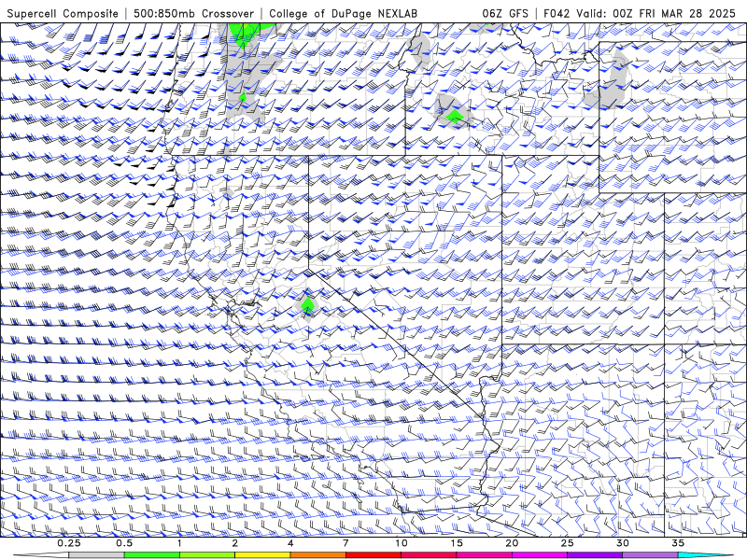Viewport: 747px width, 560px height.
Task: Select the lavender 30–35 color bar segment
Action: click(x=650, y=555)
